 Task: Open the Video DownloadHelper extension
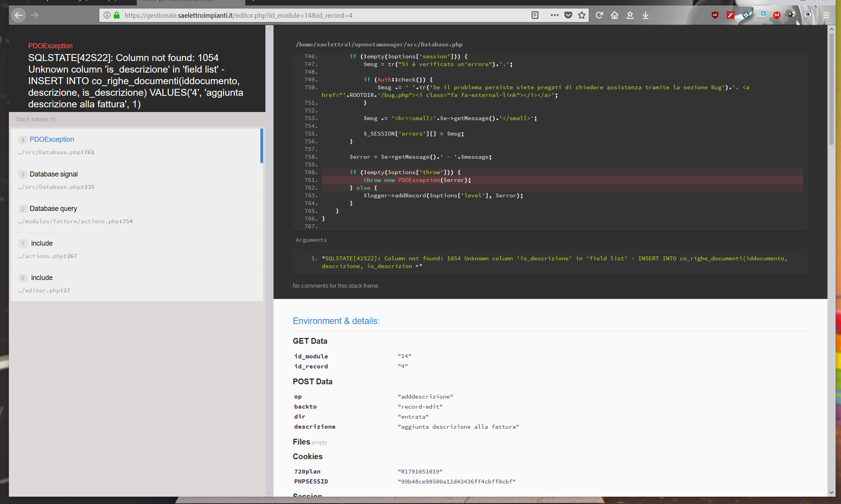coord(792,15)
